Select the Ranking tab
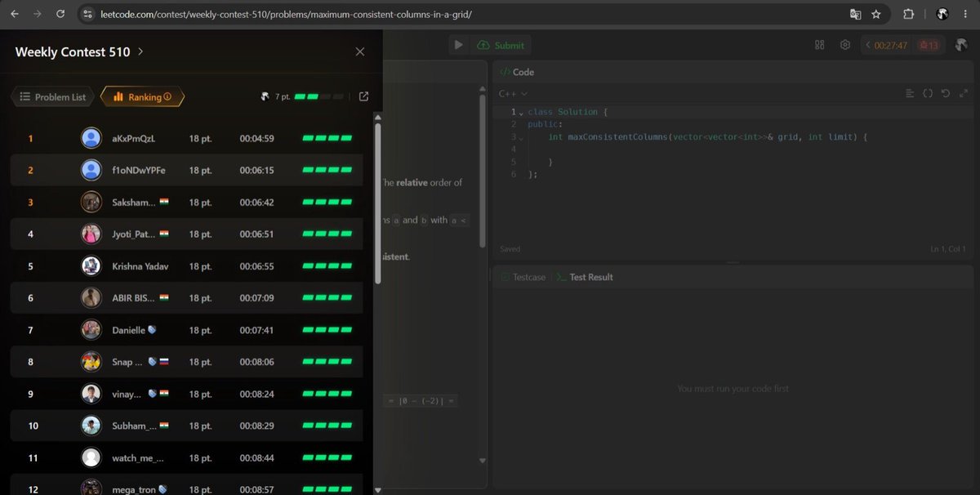 [142, 96]
